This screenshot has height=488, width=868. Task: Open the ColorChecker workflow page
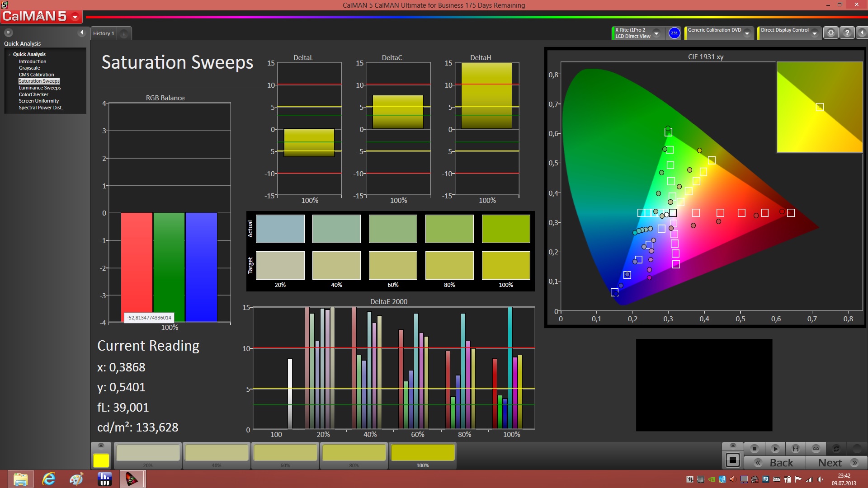33,94
